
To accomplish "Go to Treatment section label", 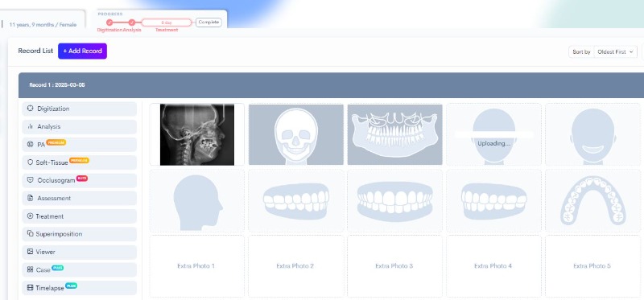I will tap(50, 216).
